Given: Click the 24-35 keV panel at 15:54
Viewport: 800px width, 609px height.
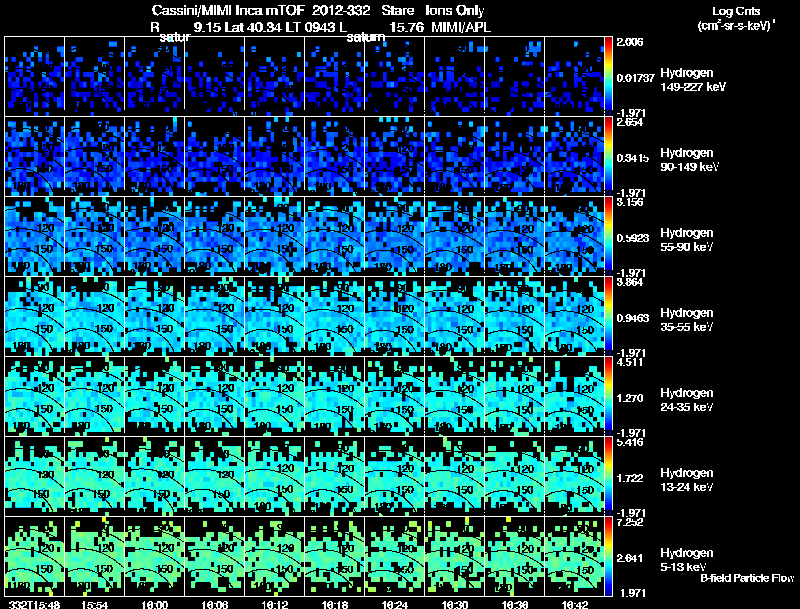Looking at the screenshot, I should pos(94,396).
